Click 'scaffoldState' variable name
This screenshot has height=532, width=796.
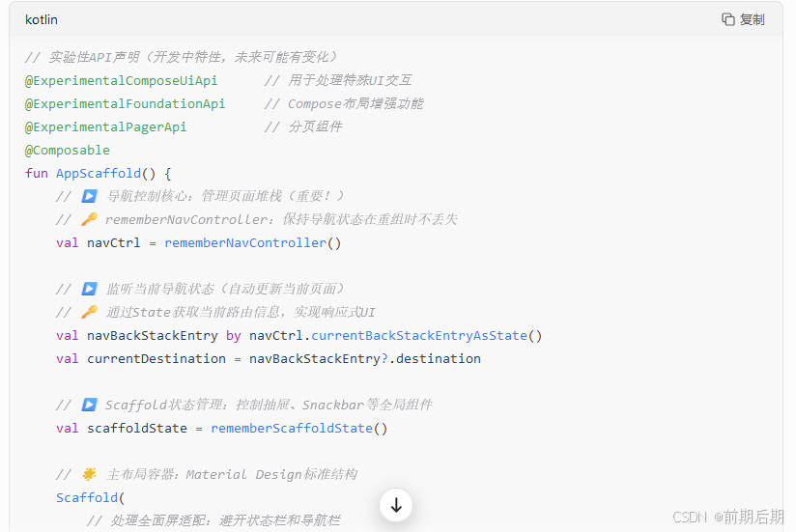point(137,429)
